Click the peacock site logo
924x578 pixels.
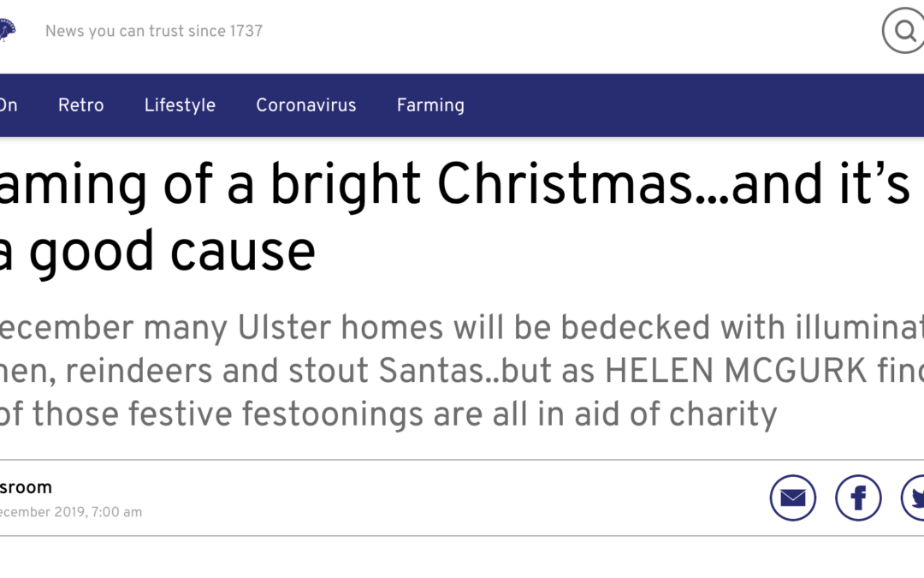(7, 29)
